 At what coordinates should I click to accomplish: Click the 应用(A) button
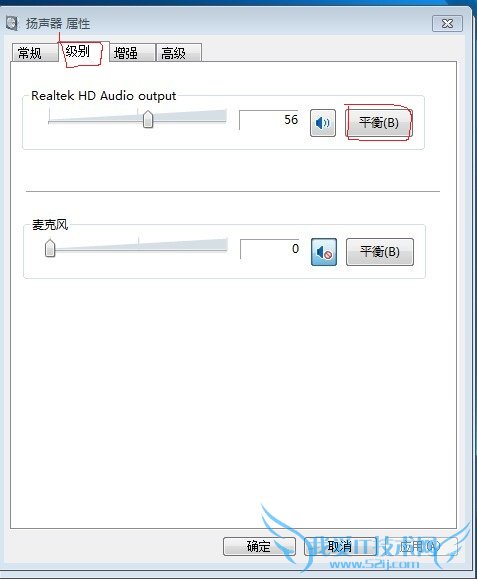click(x=420, y=546)
